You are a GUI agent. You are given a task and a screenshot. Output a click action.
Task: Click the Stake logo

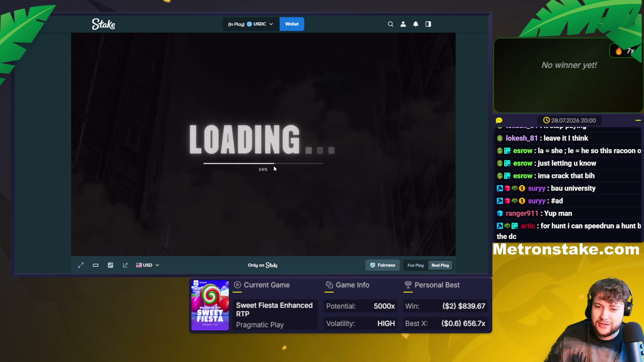pos(104,24)
